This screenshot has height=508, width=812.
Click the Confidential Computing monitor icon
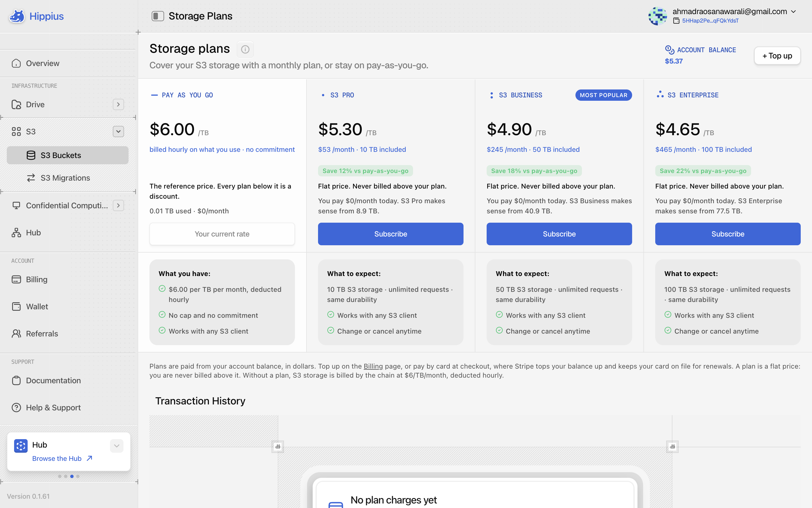coord(16,205)
